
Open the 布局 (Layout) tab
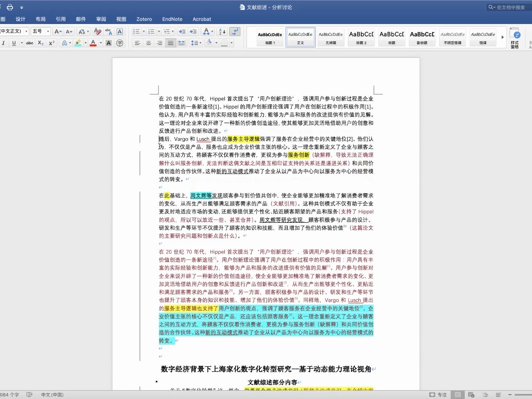click(41, 19)
